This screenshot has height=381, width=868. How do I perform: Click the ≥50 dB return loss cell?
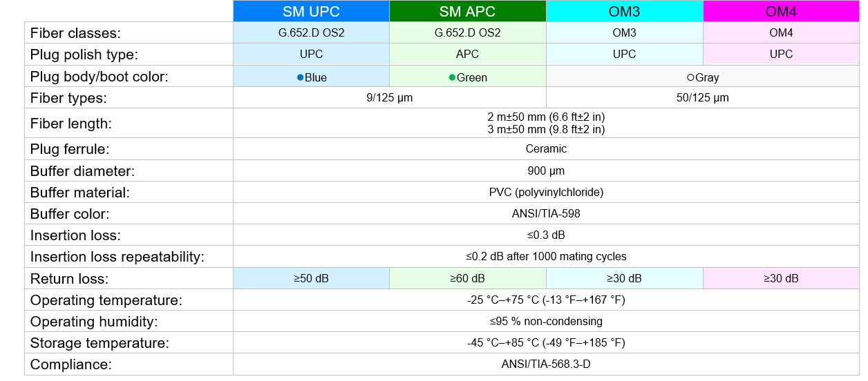point(311,279)
